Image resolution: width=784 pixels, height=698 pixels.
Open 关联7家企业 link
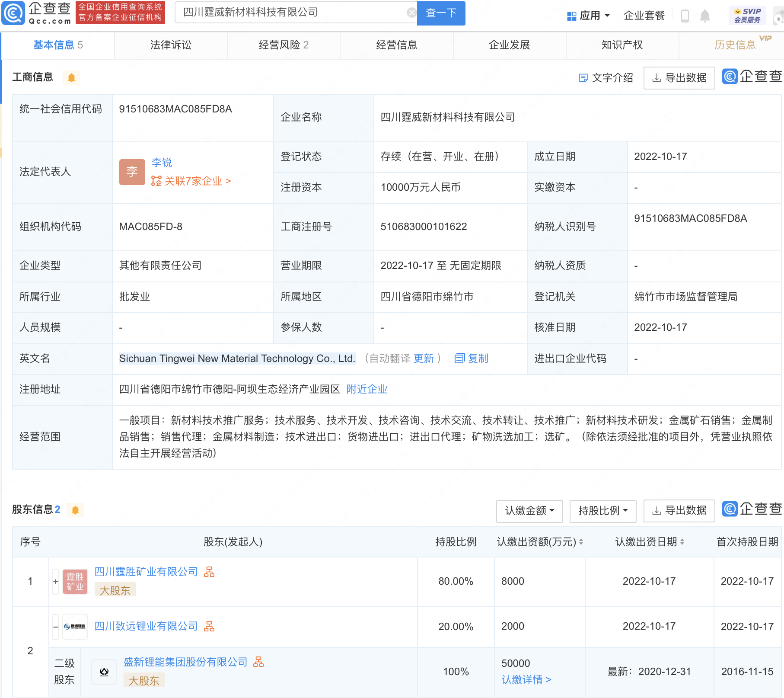[x=191, y=181]
